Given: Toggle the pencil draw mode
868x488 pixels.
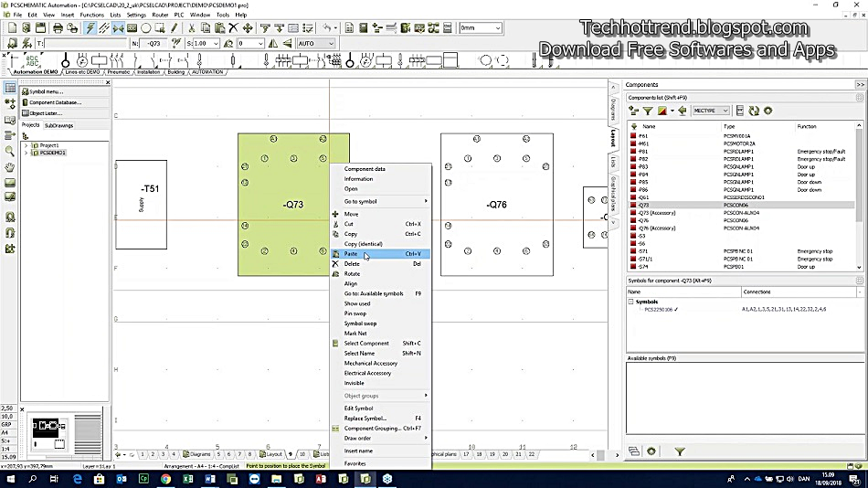Looking at the screenshot, I should click(x=175, y=27).
